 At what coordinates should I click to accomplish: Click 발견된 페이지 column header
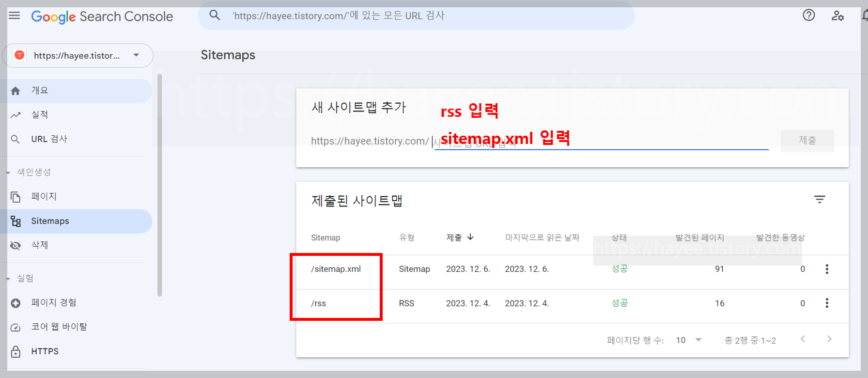pos(699,237)
